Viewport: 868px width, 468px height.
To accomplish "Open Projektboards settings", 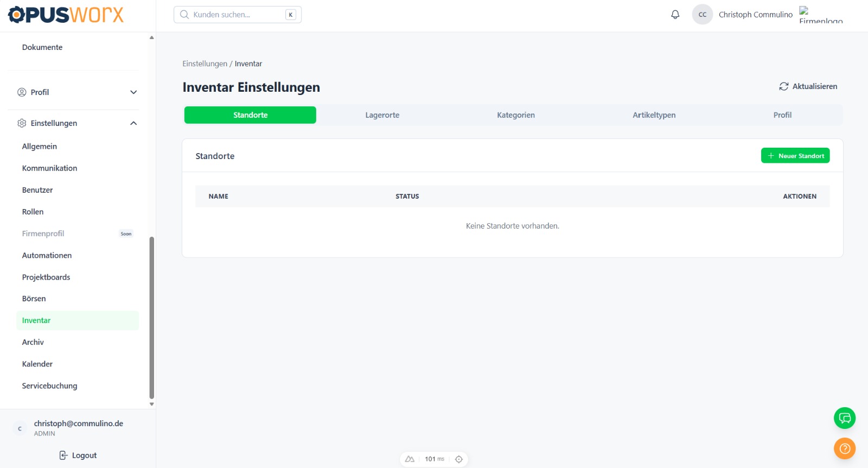I will coord(78,277).
